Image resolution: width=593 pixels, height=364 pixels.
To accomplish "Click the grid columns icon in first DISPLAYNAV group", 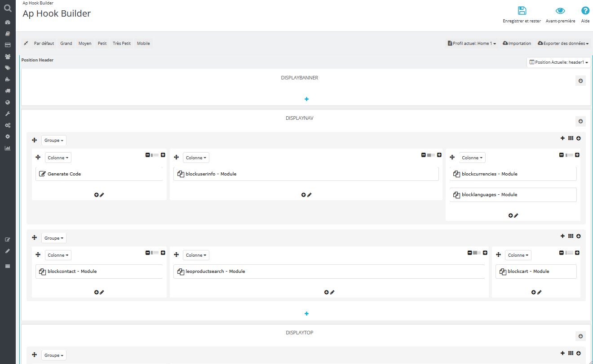I will [x=571, y=138].
